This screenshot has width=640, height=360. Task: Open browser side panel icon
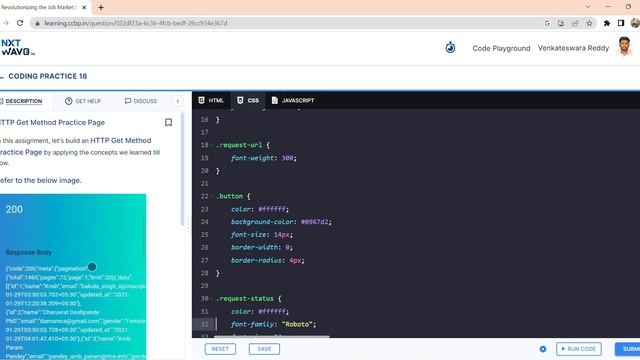click(621, 23)
